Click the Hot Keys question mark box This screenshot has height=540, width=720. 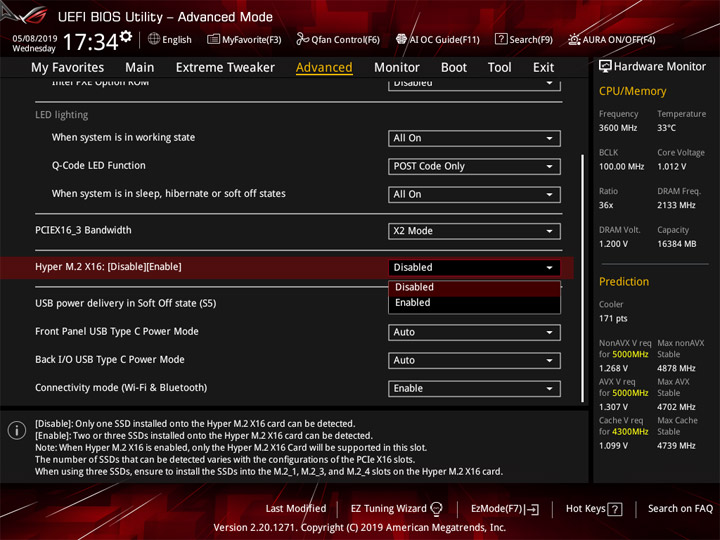pos(615,509)
